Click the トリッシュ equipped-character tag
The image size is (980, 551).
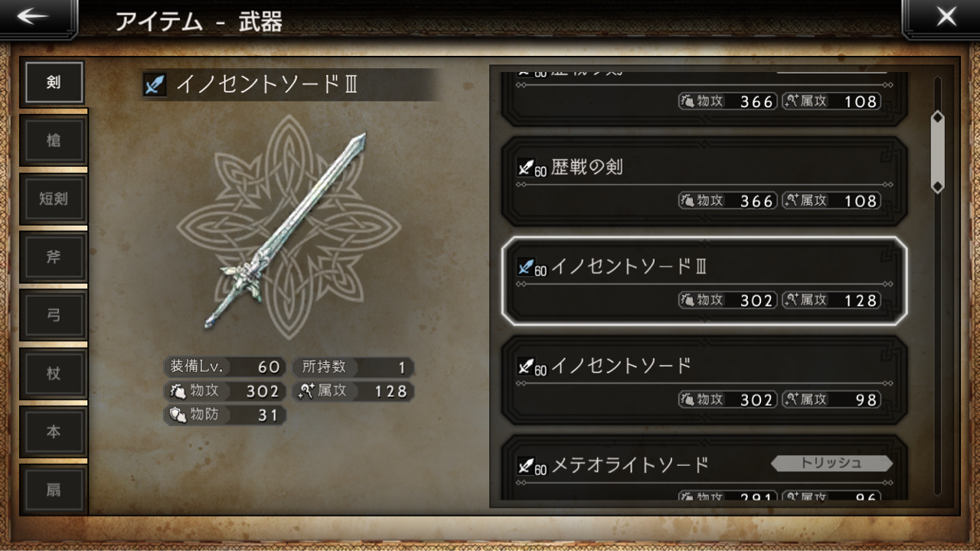831,463
